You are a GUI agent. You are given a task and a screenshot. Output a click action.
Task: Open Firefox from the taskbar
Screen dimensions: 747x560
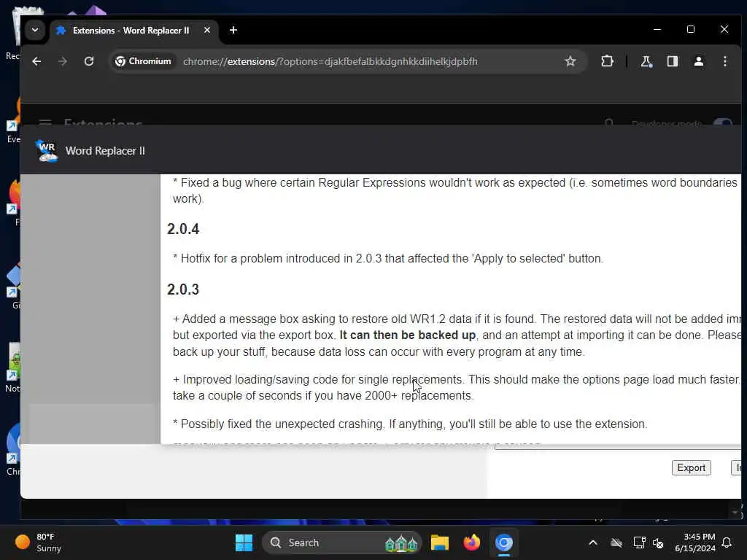[x=472, y=542]
